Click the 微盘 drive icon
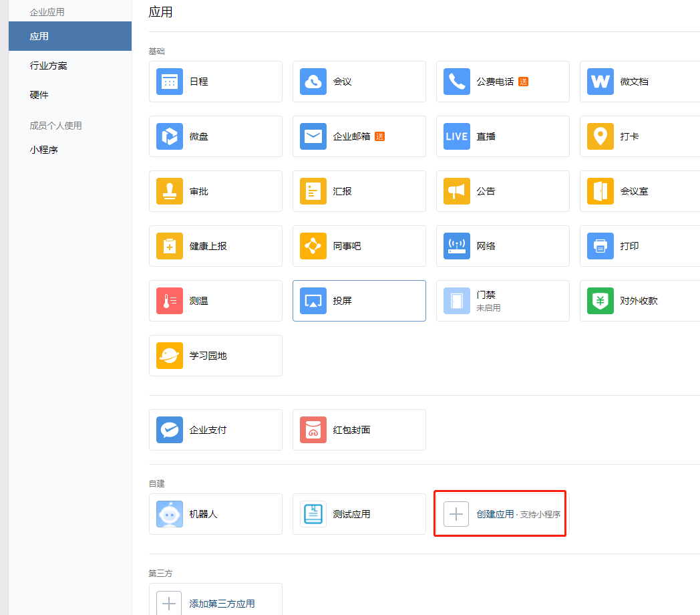This screenshot has width=700, height=615. [170, 136]
